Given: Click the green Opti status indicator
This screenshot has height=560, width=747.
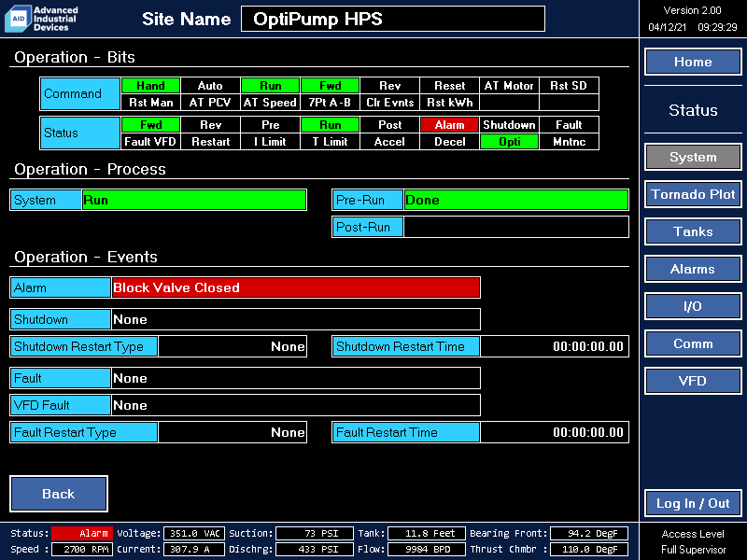Looking at the screenshot, I should (x=509, y=142).
